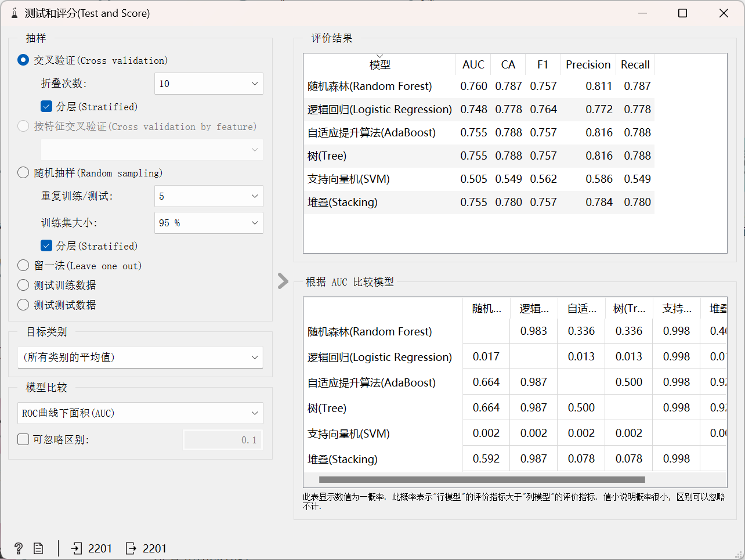This screenshot has height=560, width=745.
Task: Select the 堆叠(Stacking) row in results table
Action: click(x=479, y=203)
